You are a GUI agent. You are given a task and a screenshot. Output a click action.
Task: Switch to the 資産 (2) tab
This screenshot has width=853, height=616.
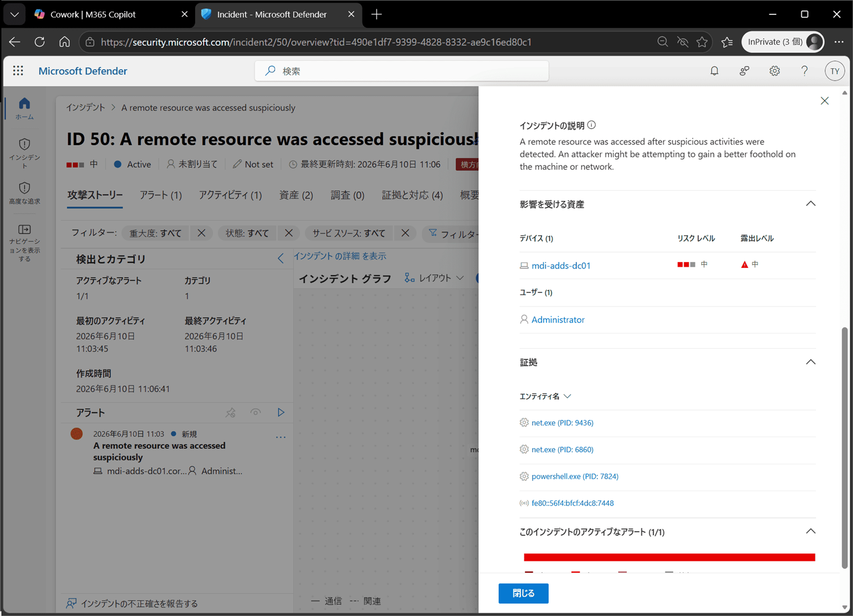(296, 195)
